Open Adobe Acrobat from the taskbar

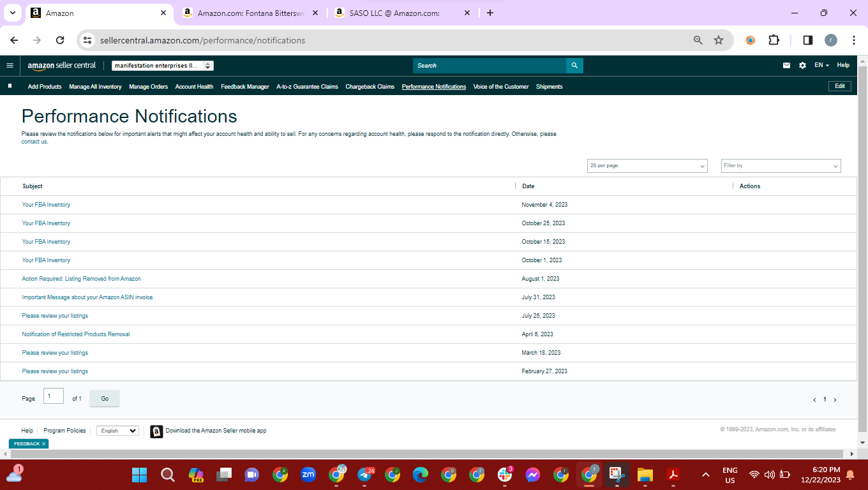point(673,475)
